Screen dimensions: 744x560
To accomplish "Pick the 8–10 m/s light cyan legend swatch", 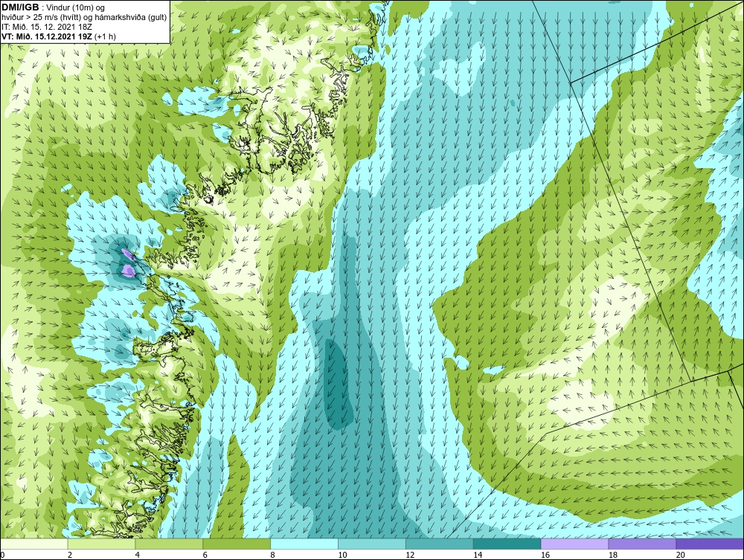I will [x=304, y=544].
